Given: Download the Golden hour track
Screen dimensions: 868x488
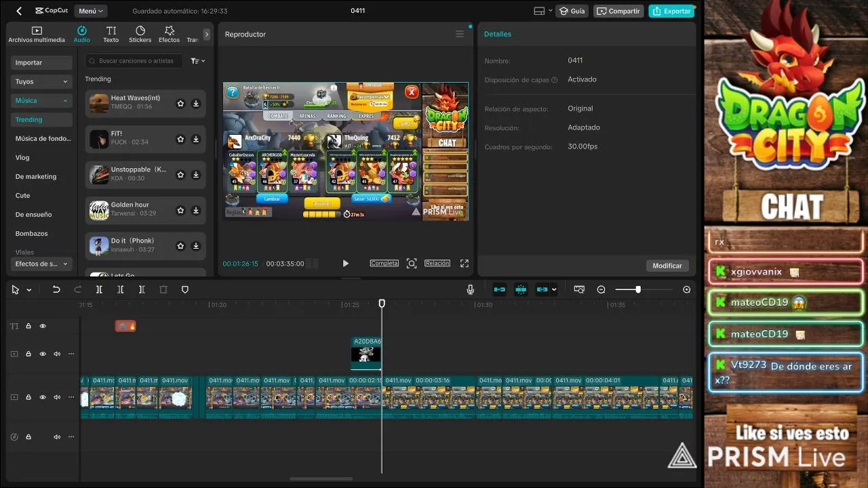Looking at the screenshot, I should [196, 210].
